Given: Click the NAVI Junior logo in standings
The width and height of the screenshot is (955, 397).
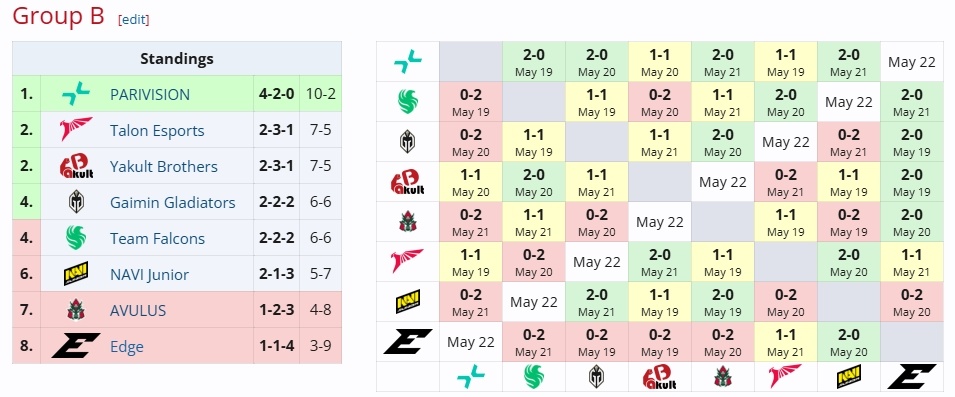Looking at the screenshot, I should (x=76, y=274).
